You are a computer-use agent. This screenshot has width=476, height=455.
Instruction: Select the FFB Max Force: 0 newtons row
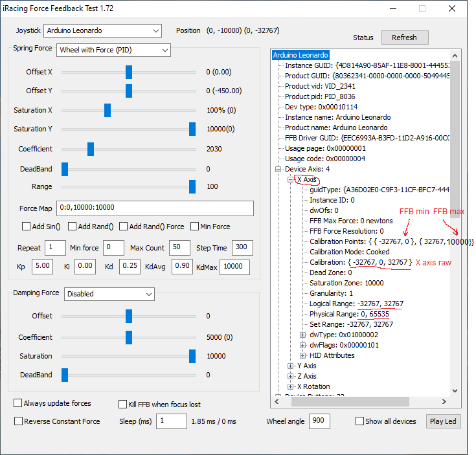[351, 221]
